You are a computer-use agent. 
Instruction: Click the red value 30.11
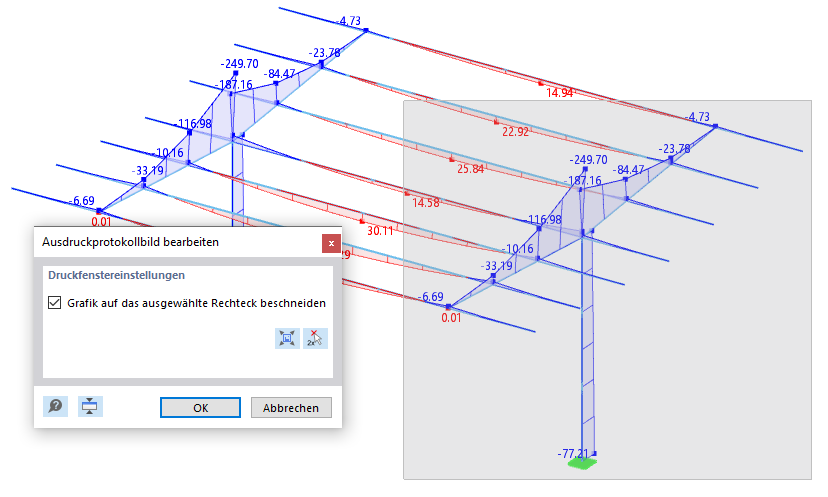coord(380,231)
